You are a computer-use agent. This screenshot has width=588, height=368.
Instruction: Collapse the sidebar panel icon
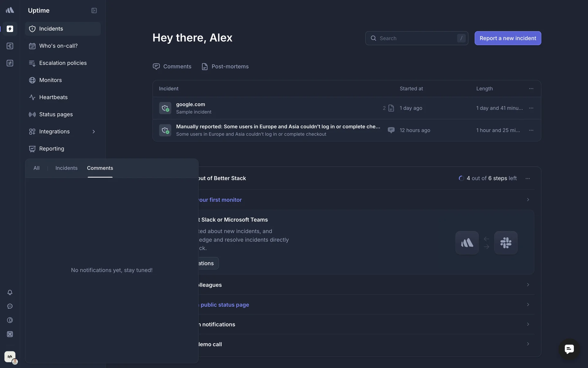coord(94,11)
